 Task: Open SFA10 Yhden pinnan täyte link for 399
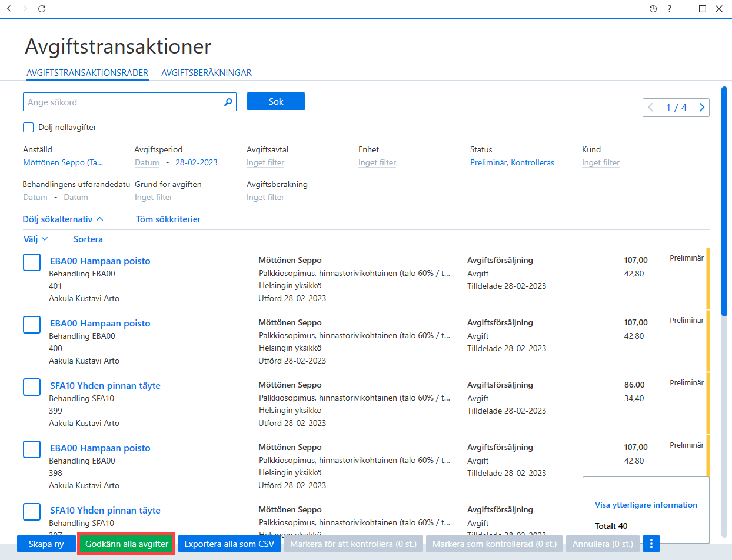click(x=105, y=385)
